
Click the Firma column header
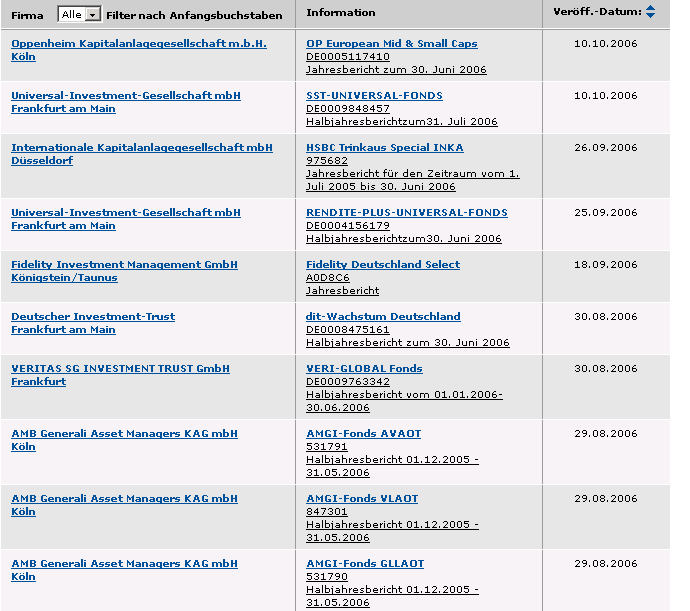pyautogui.click(x=27, y=15)
